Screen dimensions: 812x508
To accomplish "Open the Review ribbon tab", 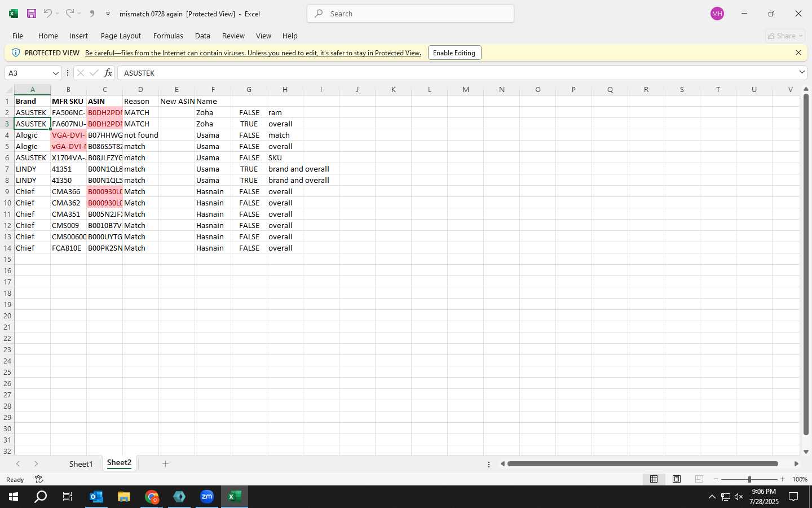I will click(x=233, y=36).
